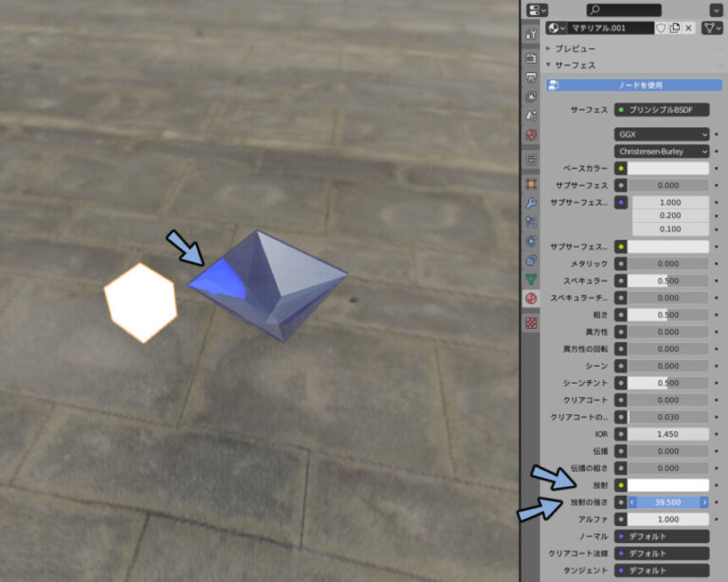The height and width of the screenshot is (582, 728).
Task: Toggle animate dot beside ベースカラー
Action: click(717, 169)
